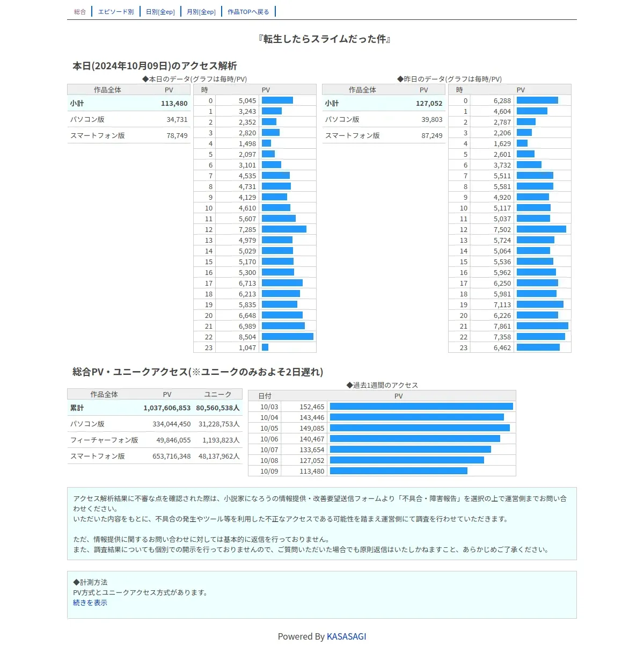Switch to the エピソード別 tab
The height and width of the screenshot is (645, 644).
click(116, 12)
